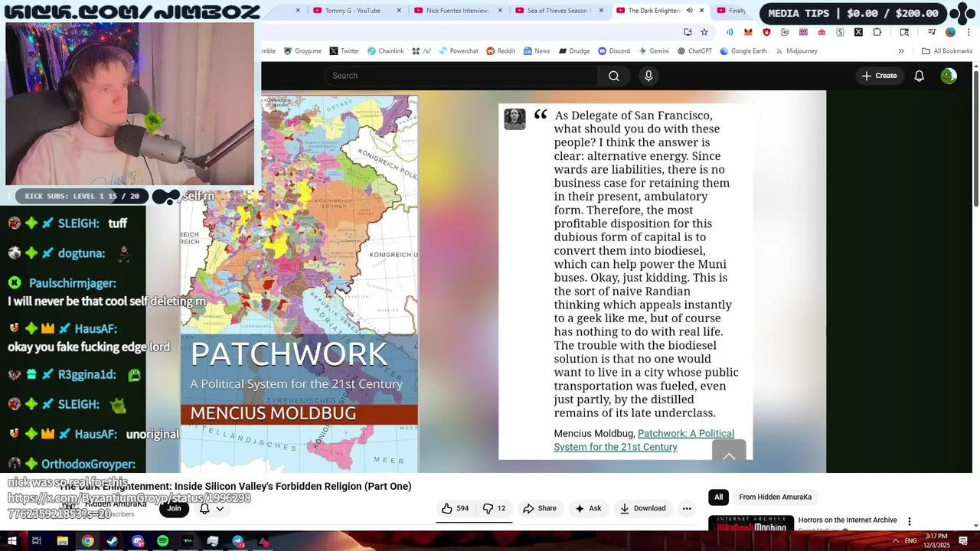Click the install or cast icon in address bar
The image size is (980, 551).
tap(688, 32)
